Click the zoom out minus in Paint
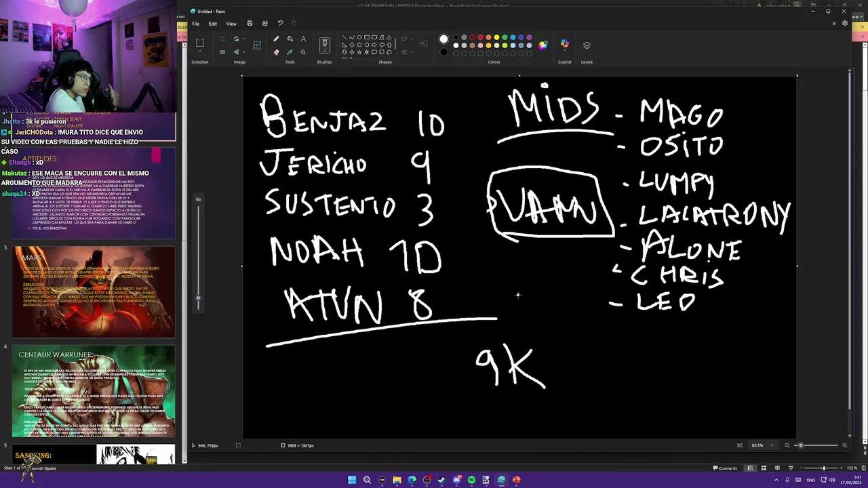The image size is (868, 488). point(787,445)
